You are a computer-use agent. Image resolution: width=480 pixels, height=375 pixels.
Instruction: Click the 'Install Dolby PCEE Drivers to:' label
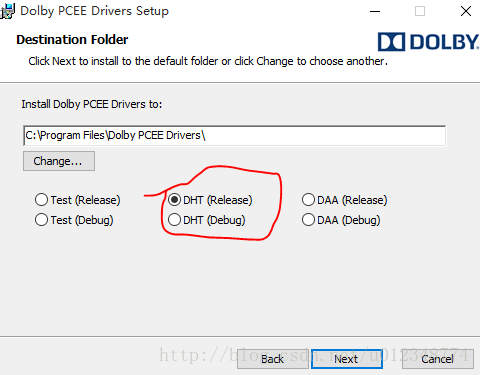click(x=92, y=104)
